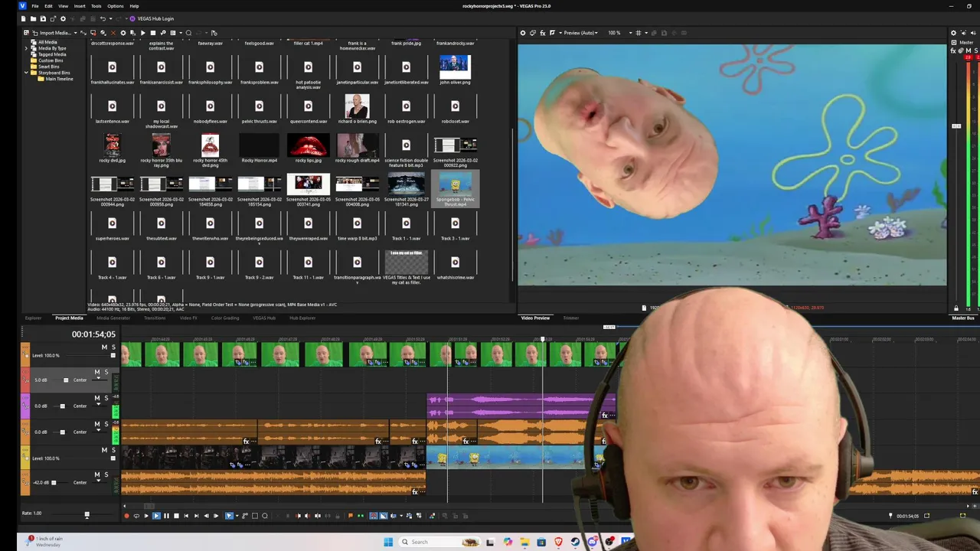Open Video Preview settings gear

(x=523, y=33)
